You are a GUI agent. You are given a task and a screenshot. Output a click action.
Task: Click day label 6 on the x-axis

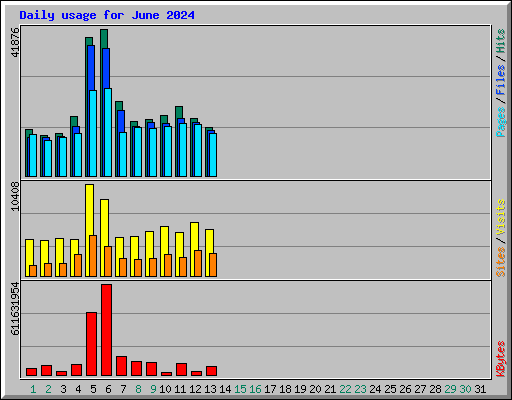point(108,389)
